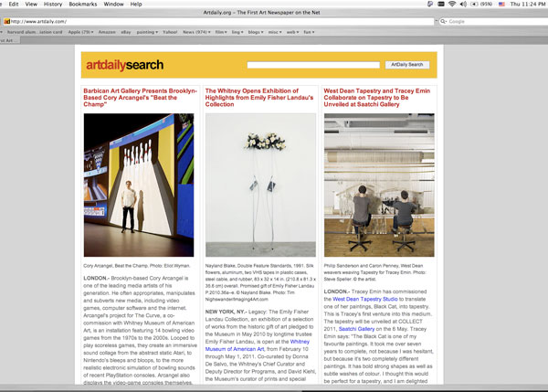This screenshot has width=548, height=392.
Task: Expand the Apple (79) bookmarks folder
Action: [80, 32]
